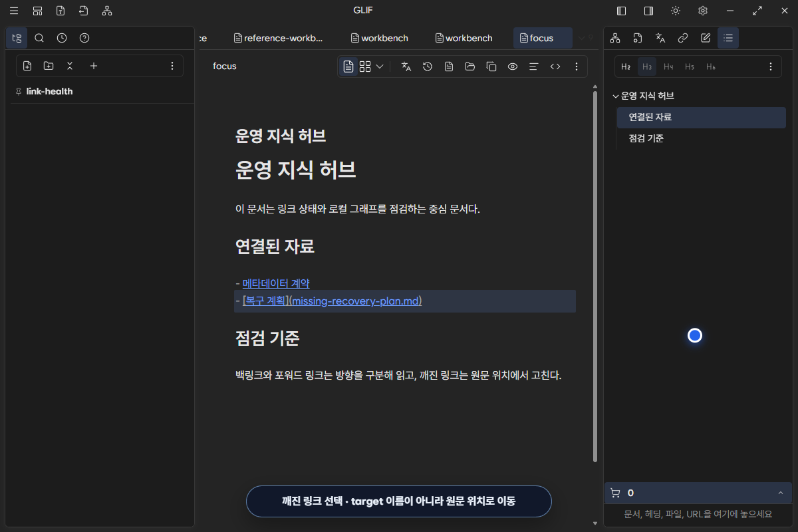Open version history in editor toolbar
Viewport: 798px width, 532px height.
428,66
